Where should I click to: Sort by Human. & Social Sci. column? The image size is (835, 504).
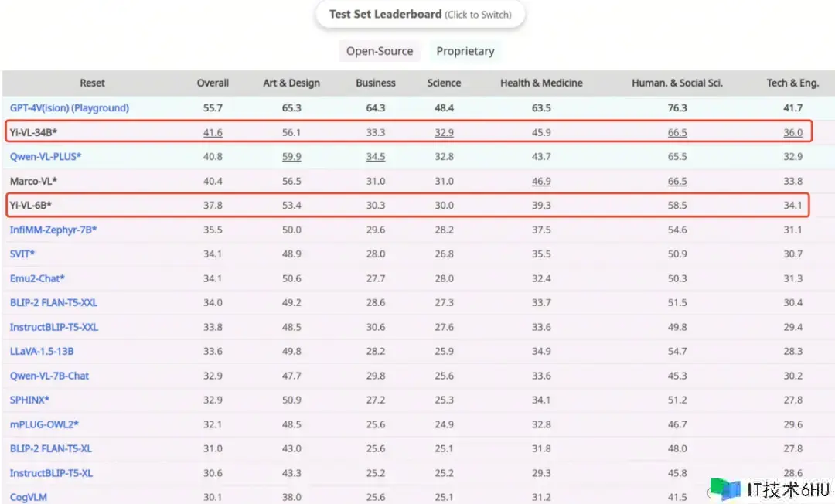tap(677, 83)
